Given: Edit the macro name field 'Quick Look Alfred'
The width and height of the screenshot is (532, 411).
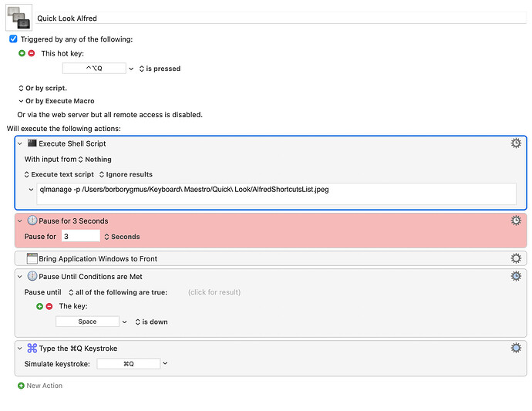Looking at the screenshot, I should [281, 19].
